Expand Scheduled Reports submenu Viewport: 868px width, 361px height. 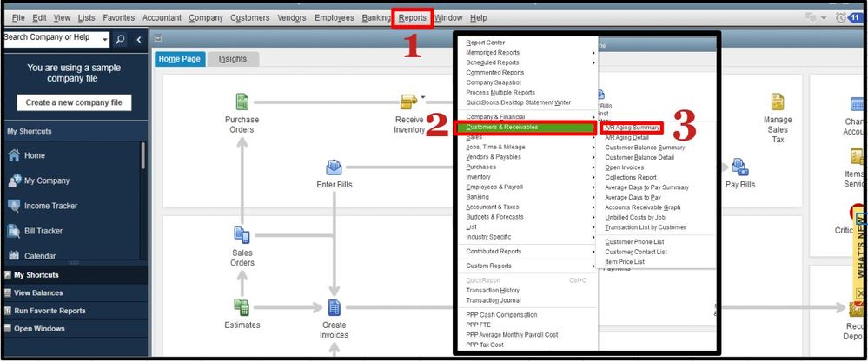tap(530, 62)
